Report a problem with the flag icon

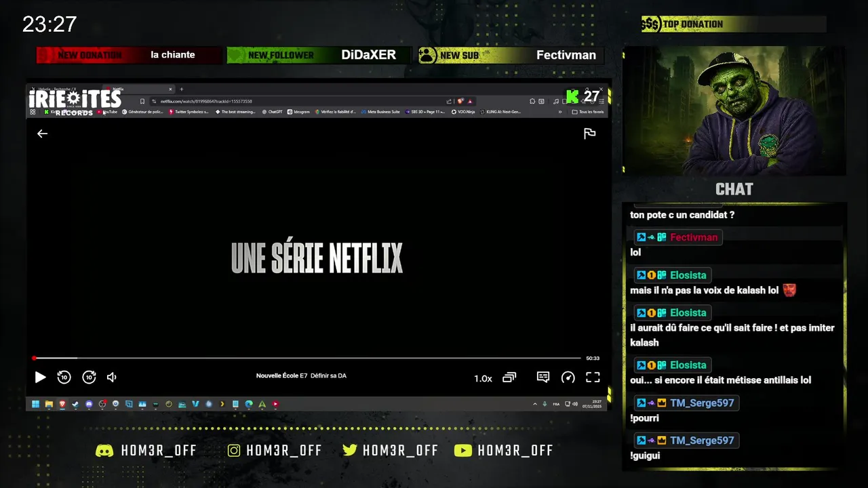click(590, 134)
